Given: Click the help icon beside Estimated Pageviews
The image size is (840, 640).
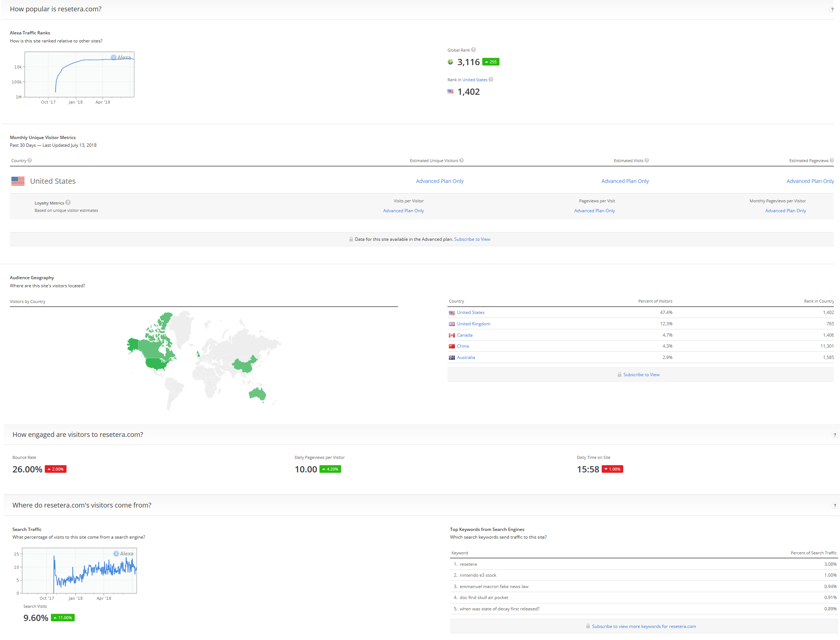Looking at the screenshot, I should [x=832, y=160].
